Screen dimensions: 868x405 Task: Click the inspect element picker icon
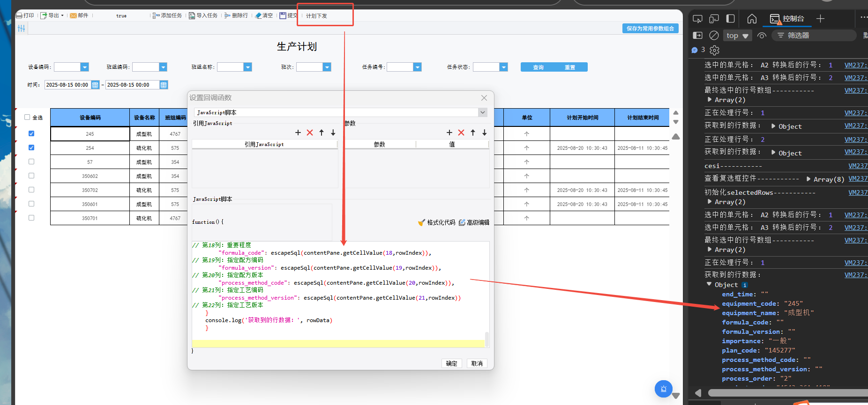point(697,19)
